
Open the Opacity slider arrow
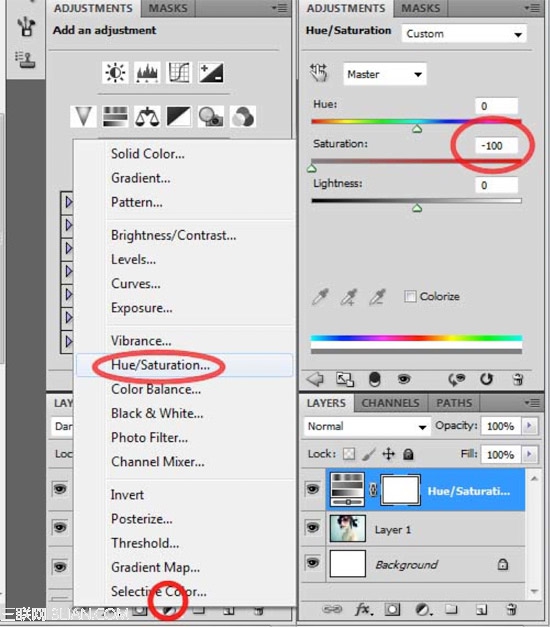pos(530,426)
